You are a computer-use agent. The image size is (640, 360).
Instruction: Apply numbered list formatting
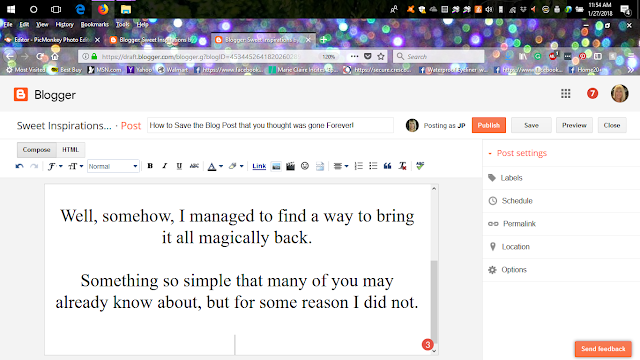358,166
